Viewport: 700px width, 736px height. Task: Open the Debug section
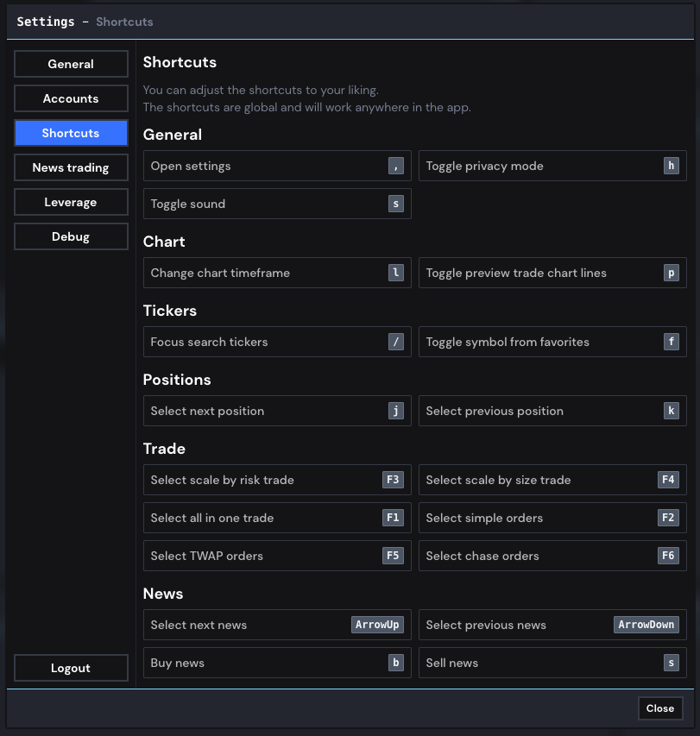point(71,236)
